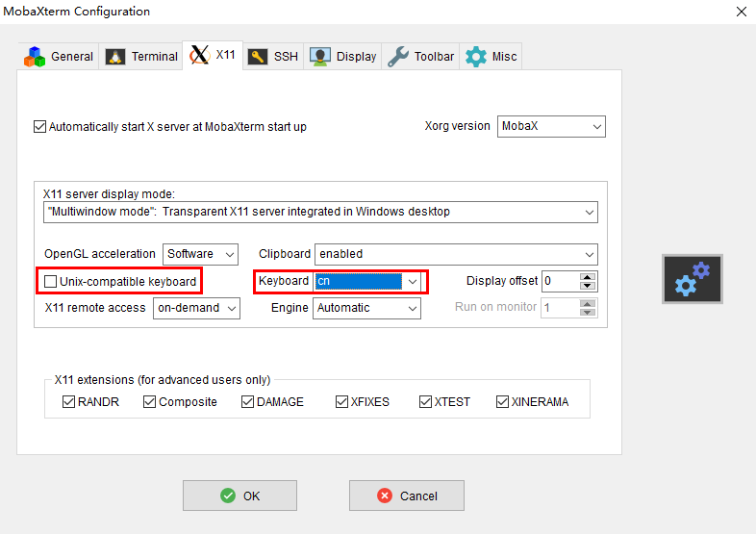Screen dimensions: 756x534
Task: Uncheck the RANDR extension
Action: 69,402
